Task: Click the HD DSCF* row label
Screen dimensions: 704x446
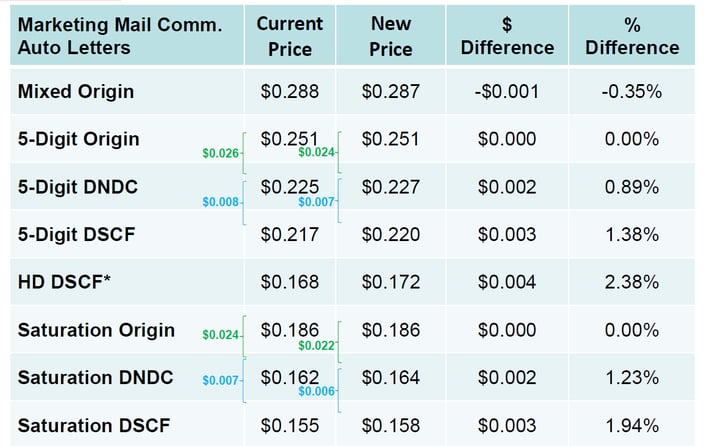Action: 64,282
